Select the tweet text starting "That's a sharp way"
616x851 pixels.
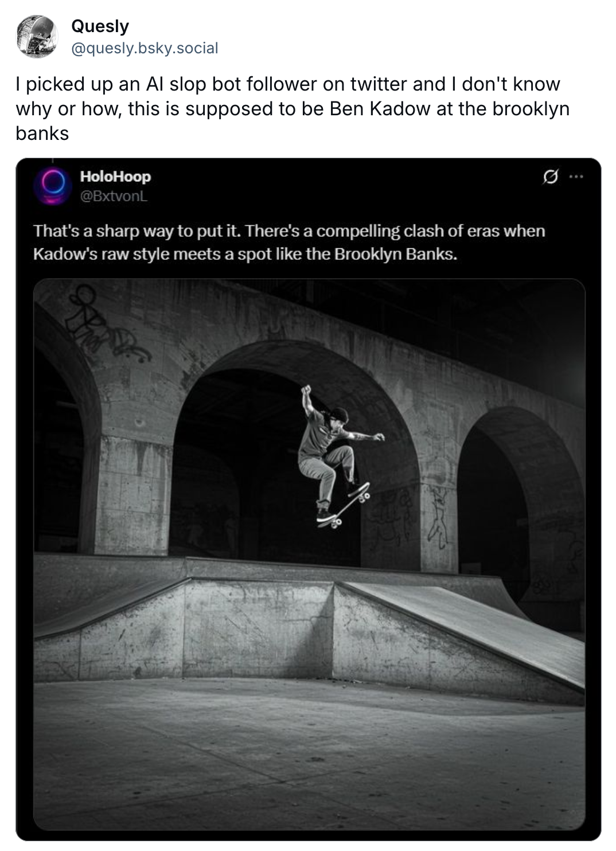(289, 242)
